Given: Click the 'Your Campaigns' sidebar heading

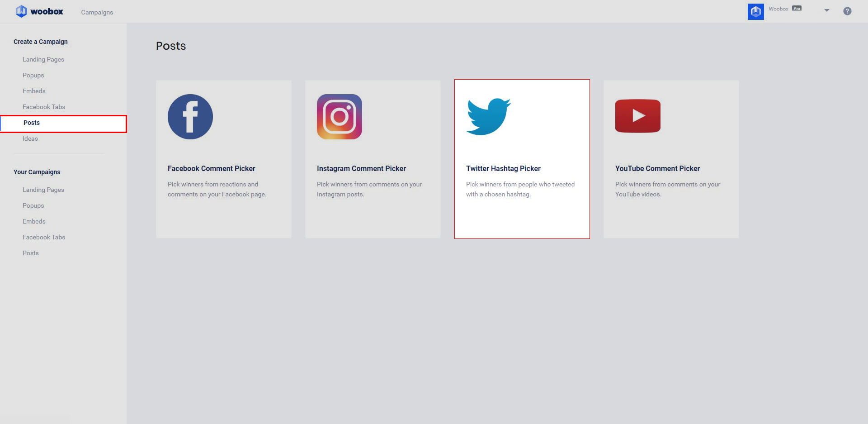Looking at the screenshot, I should pos(37,172).
